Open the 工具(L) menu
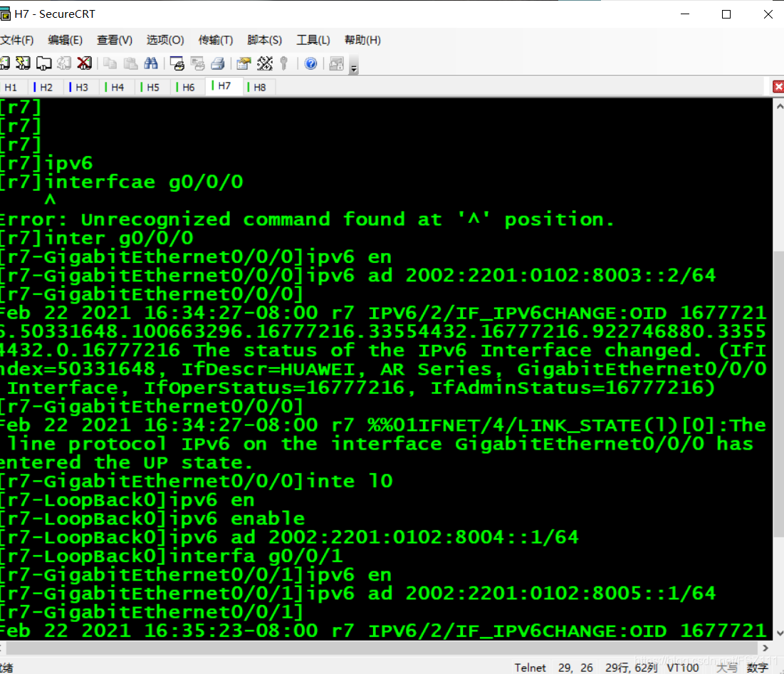Viewport: 784px width, 674px height. [313, 40]
